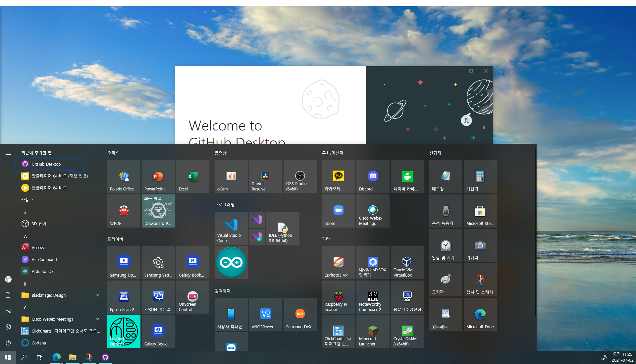Launch Logitech Options tile

(x=124, y=332)
